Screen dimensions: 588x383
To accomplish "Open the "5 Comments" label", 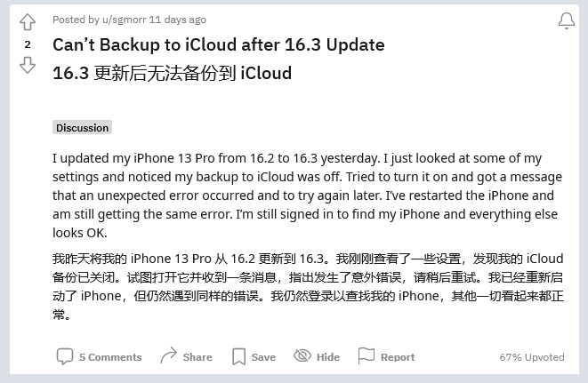I will 110,357.
